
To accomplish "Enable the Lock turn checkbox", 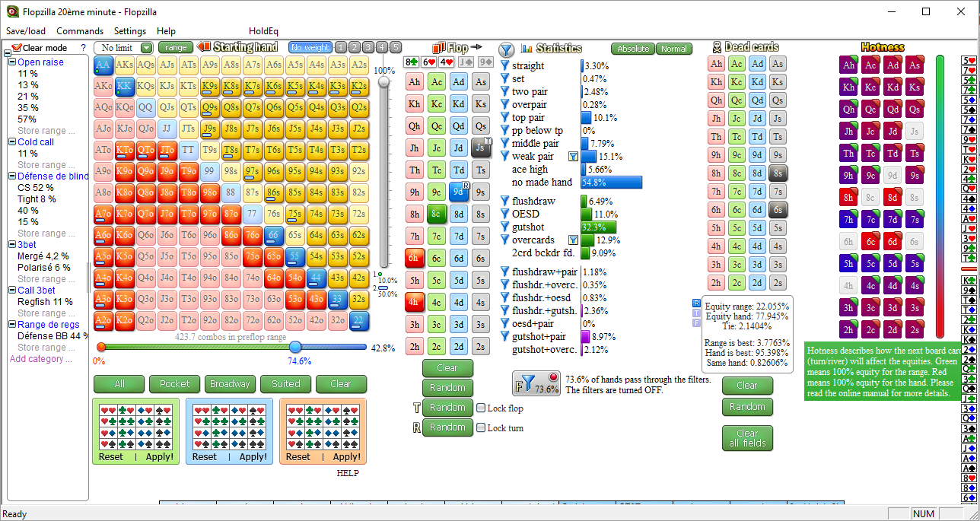I will pyautogui.click(x=481, y=427).
